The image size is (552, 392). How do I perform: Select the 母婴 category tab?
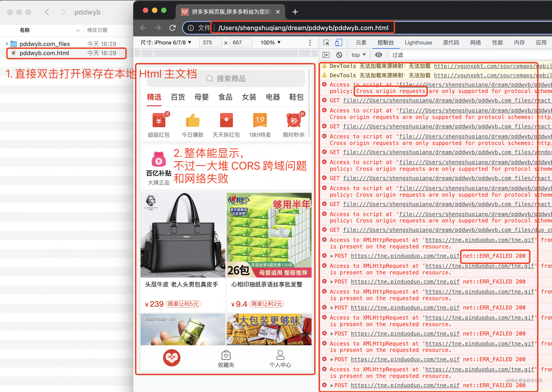click(x=201, y=97)
